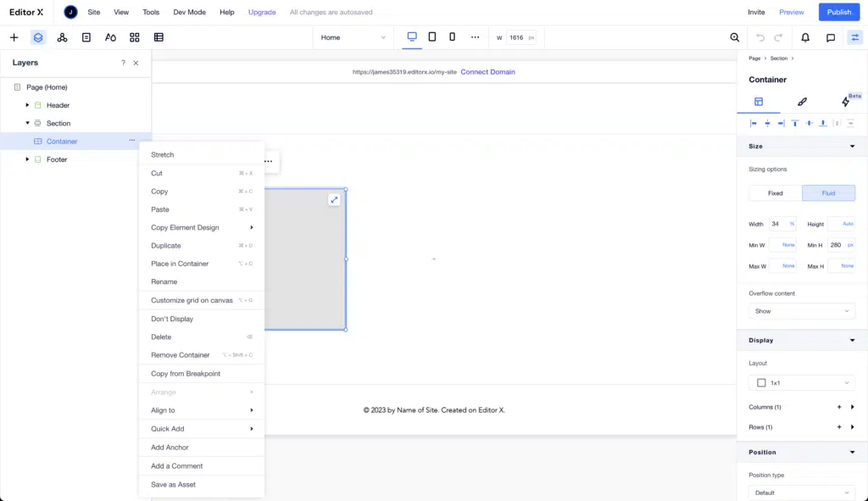Image resolution: width=868 pixels, height=501 pixels.
Task: Toggle the Layers panel icon
Action: pos(37,37)
